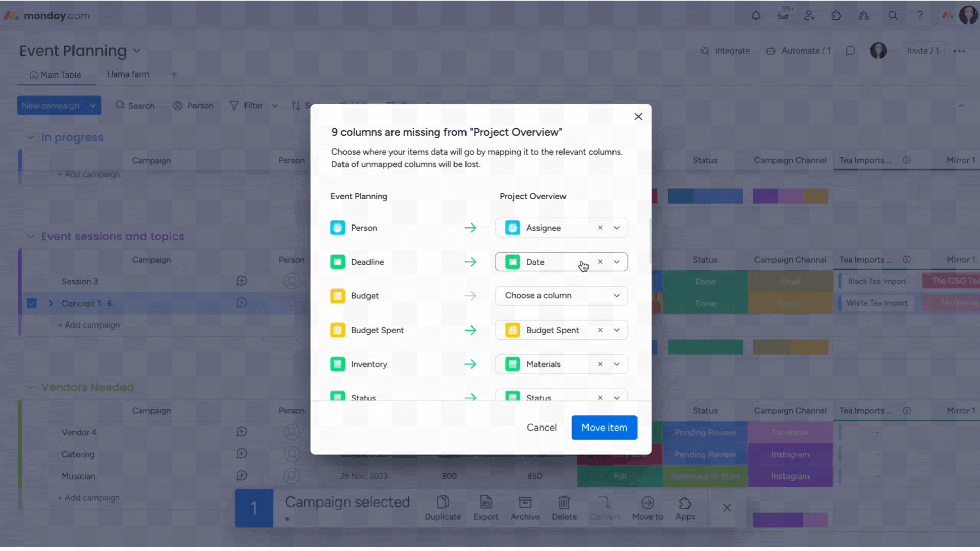Toggle select-all checkbox in Event sessions group
The image size is (980, 551).
pos(32,260)
